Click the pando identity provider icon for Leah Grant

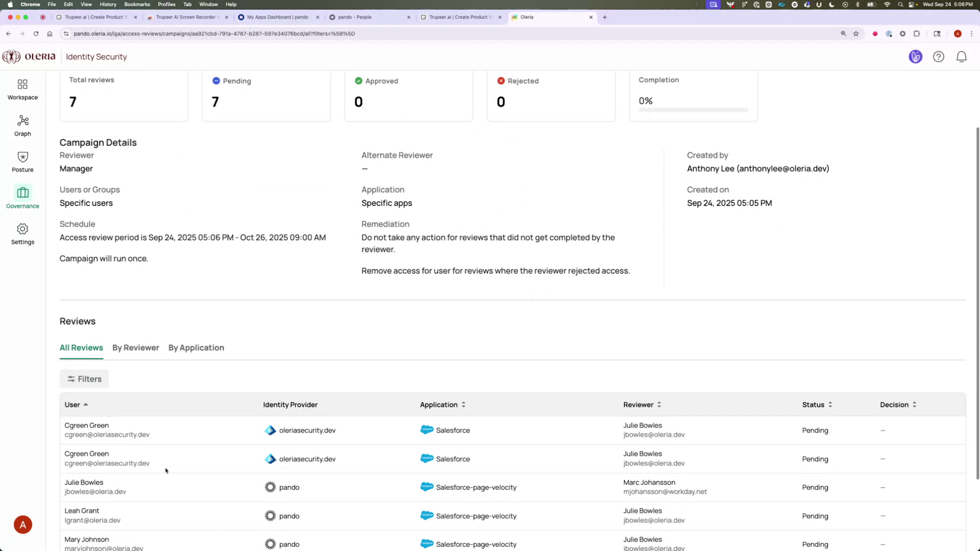pos(271,516)
